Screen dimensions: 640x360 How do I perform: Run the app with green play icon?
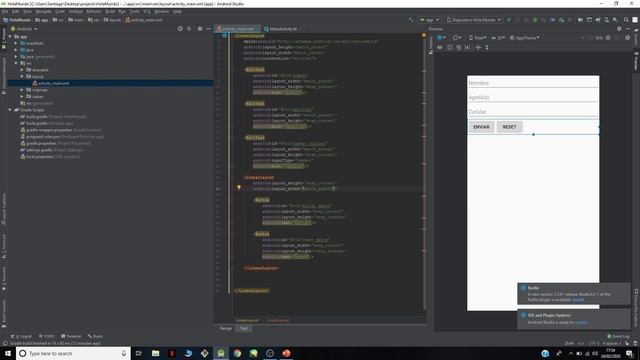[x=509, y=20]
